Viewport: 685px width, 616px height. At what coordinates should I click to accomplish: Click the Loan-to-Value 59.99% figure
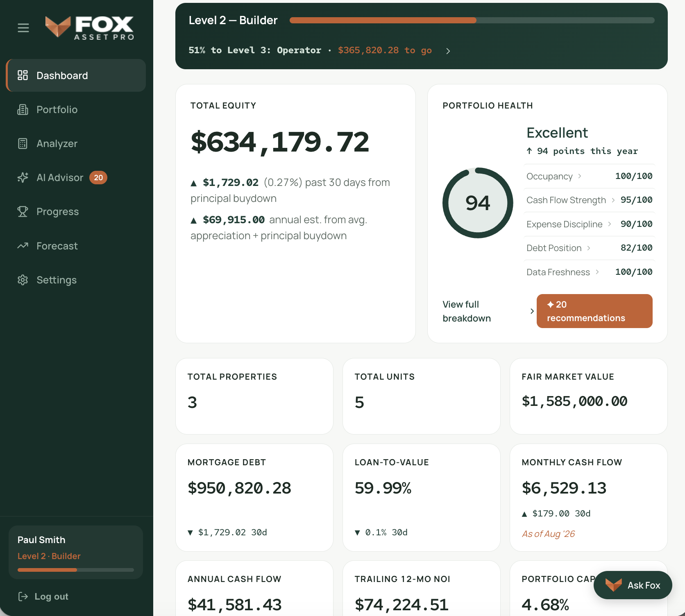click(383, 488)
